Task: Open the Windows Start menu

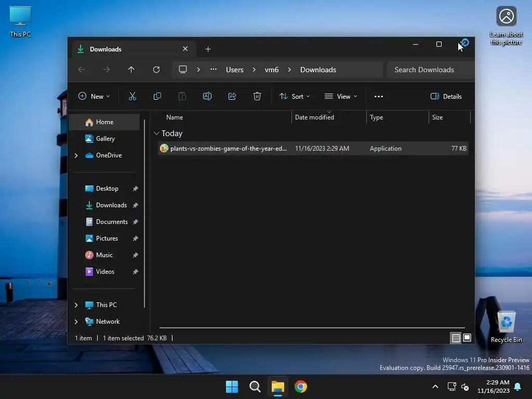Action: pyautogui.click(x=232, y=387)
